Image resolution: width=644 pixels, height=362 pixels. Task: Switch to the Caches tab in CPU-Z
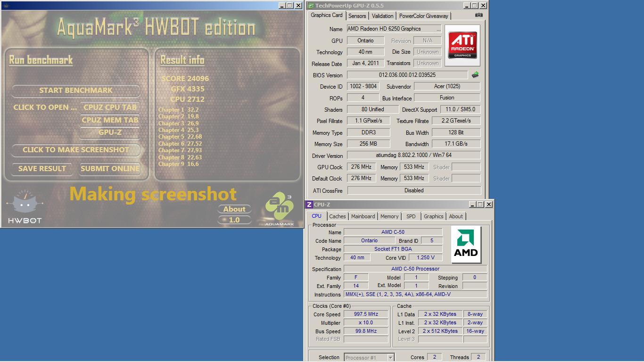(337, 216)
